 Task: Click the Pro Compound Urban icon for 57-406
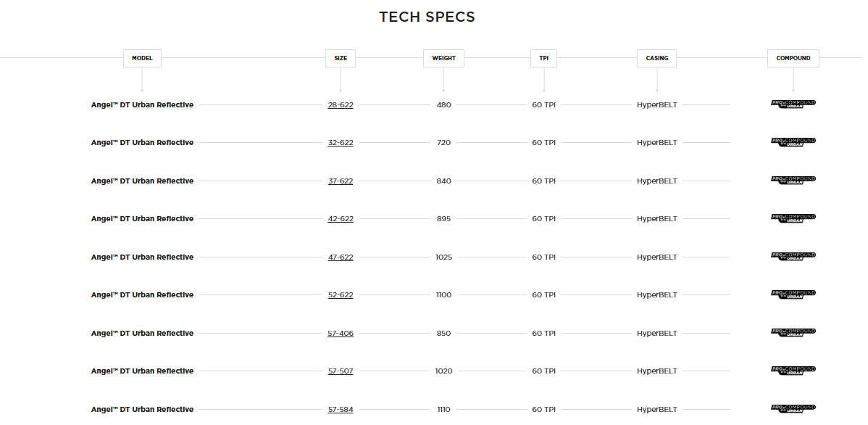(x=793, y=332)
